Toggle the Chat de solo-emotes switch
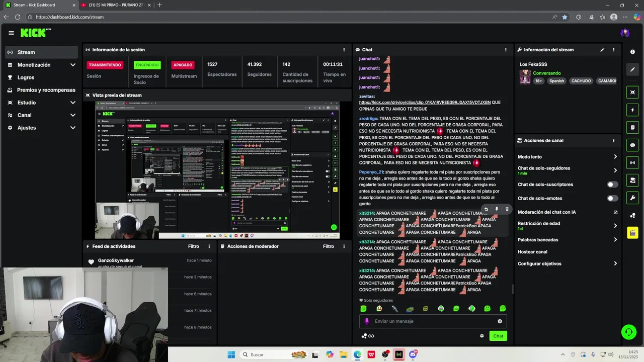This screenshot has width=644, height=362. (612, 198)
